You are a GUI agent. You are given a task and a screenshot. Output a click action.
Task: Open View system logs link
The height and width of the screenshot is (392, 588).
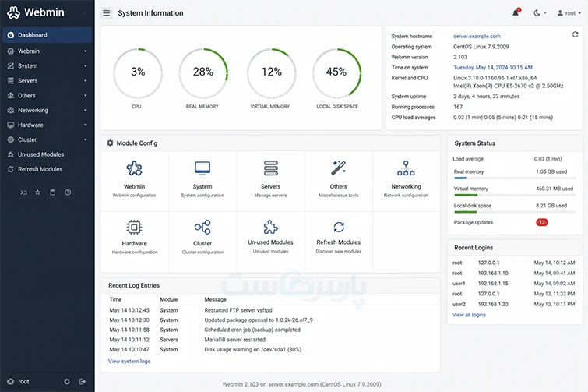point(129,362)
